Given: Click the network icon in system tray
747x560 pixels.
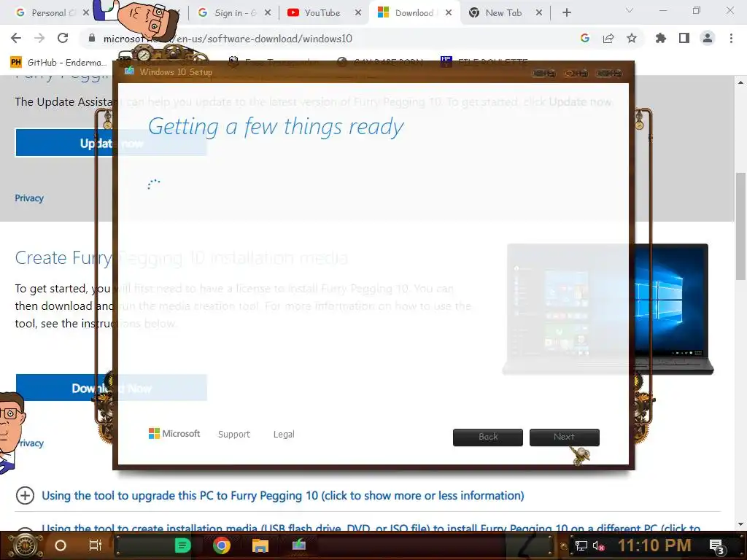Looking at the screenshot, I should [x=581, y=545].
